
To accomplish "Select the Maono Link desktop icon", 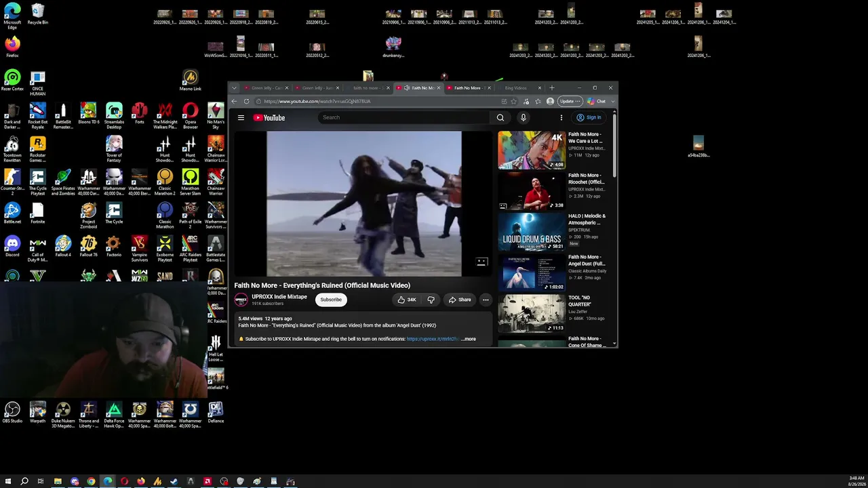I will click(191, 81).
